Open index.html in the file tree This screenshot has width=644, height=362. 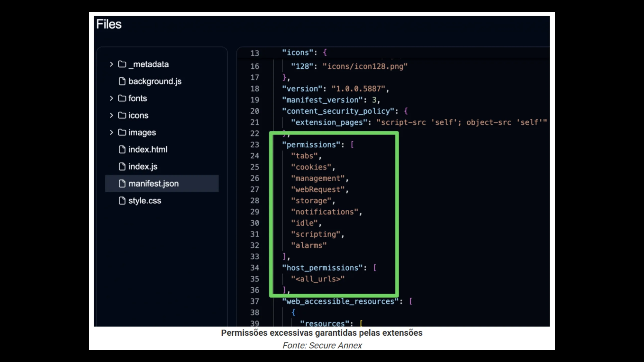pyautogui.click(x=148, y=150)
